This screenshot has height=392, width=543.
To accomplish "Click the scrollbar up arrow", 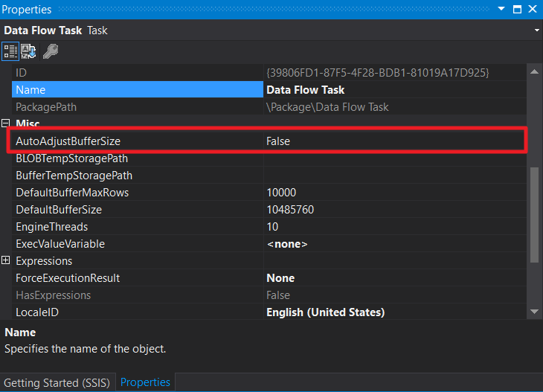I will (x=534, y=71).
